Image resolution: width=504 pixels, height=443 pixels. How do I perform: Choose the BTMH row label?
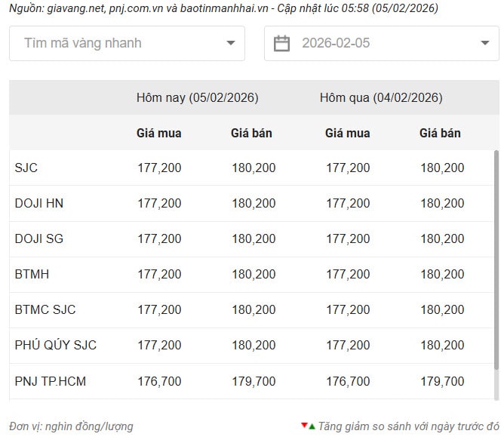tap(32, 274)
